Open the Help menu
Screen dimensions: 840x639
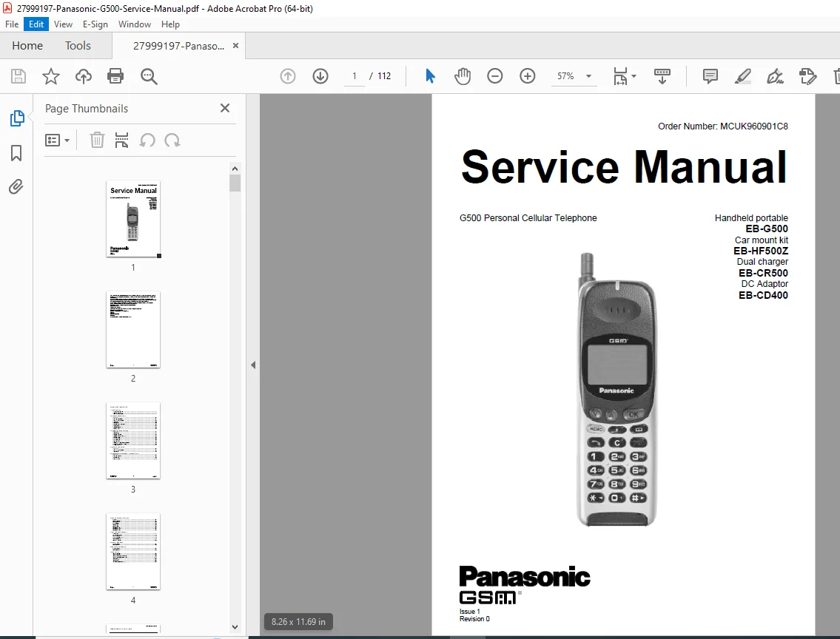click(170, 24)
